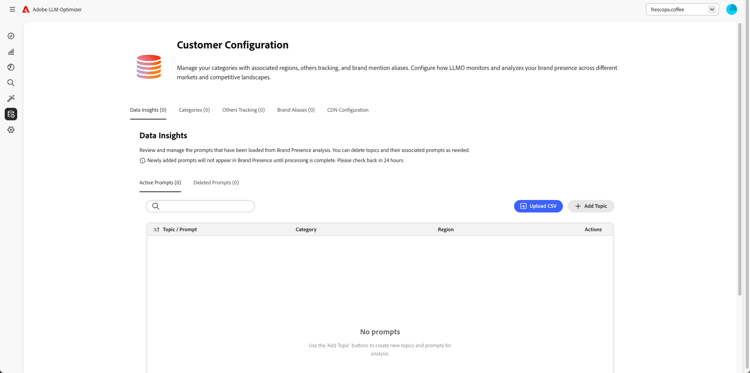
Task: Open the Others Tracking (0) tab
Action: (x=243, y=110)
